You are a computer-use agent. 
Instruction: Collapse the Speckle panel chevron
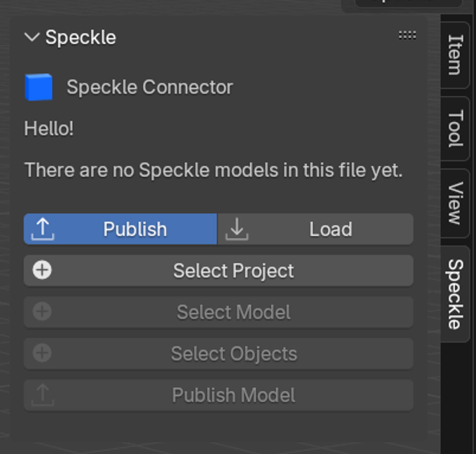pyautogui.click(x=32, y=37)
